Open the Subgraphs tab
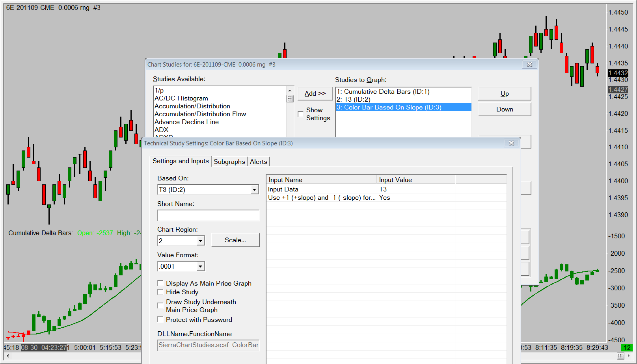637x364 pixels. [229, 162]
